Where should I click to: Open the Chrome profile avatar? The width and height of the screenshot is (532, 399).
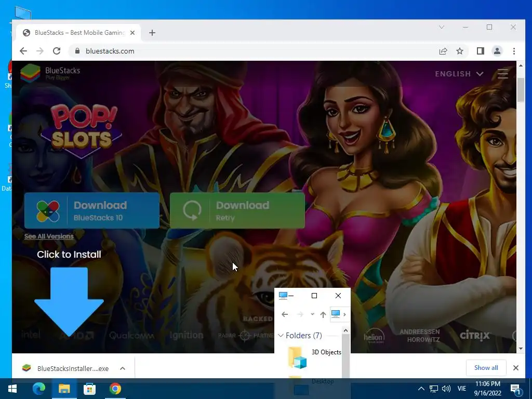coord(497,51)
